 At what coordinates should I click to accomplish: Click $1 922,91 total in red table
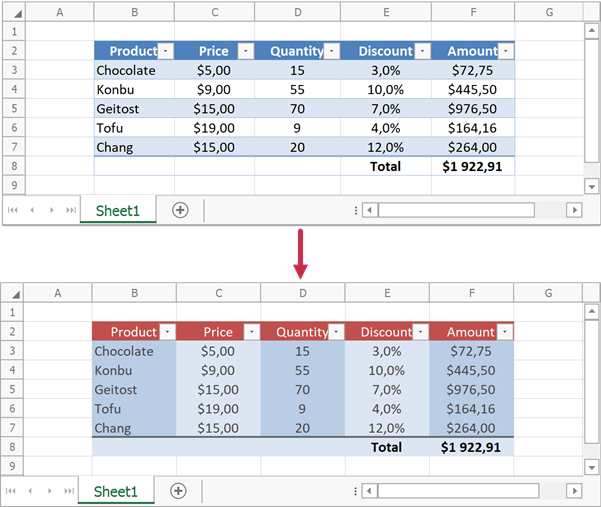[x=471, y=447]
